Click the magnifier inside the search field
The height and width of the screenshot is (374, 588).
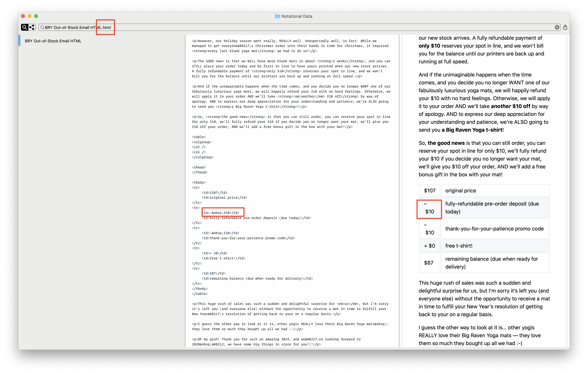[42, 27]
